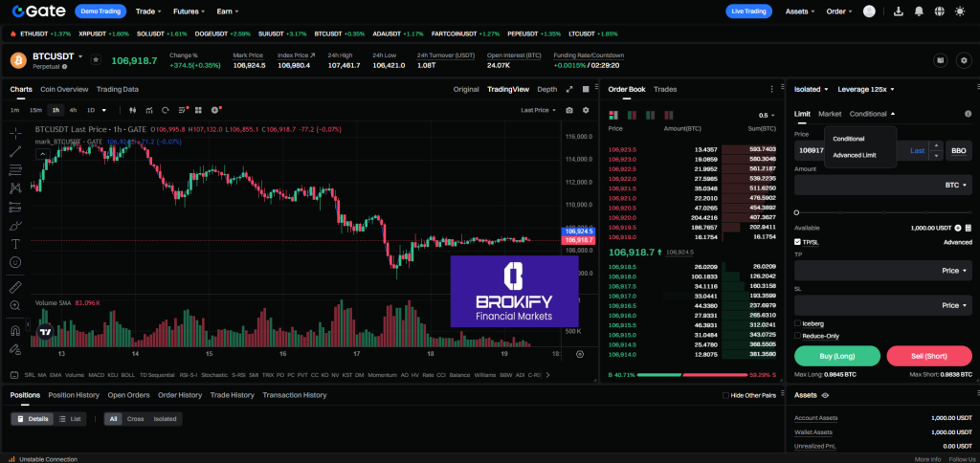The image size is (980, 463).
Task: Open the Open Orders tab
Action: click(129, 395)
